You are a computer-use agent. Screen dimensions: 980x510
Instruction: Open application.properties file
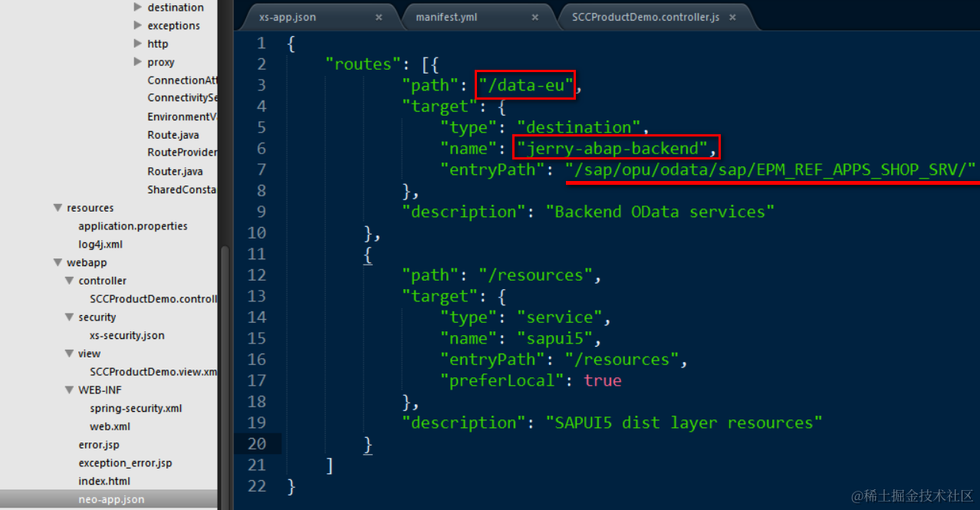pyautogui.click(x=133, y=226)
